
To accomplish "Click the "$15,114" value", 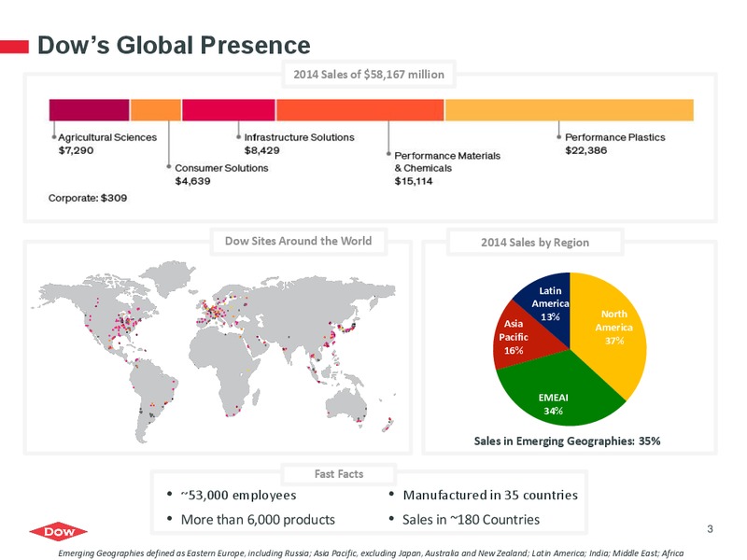I will [x=414, y=181].
